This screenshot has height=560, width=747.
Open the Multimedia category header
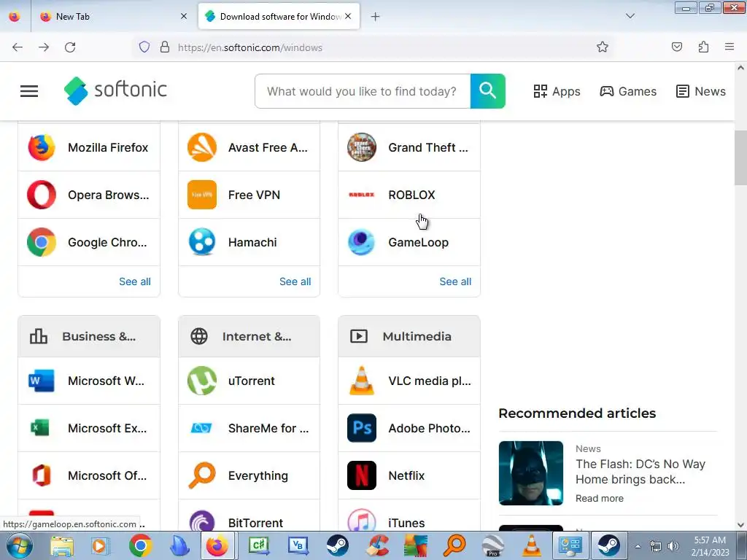pyautogui.click(x=409, y=337)
